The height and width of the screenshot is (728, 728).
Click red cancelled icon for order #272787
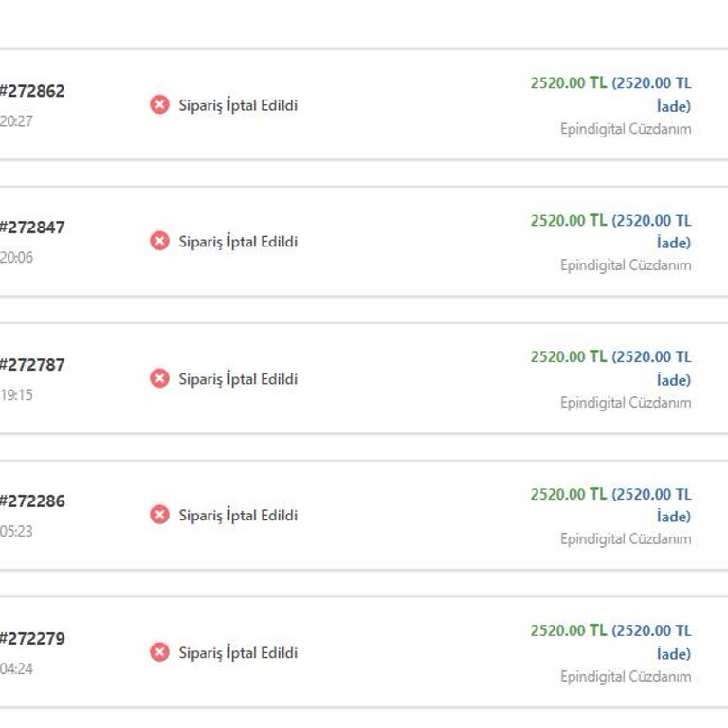(159, 378)
